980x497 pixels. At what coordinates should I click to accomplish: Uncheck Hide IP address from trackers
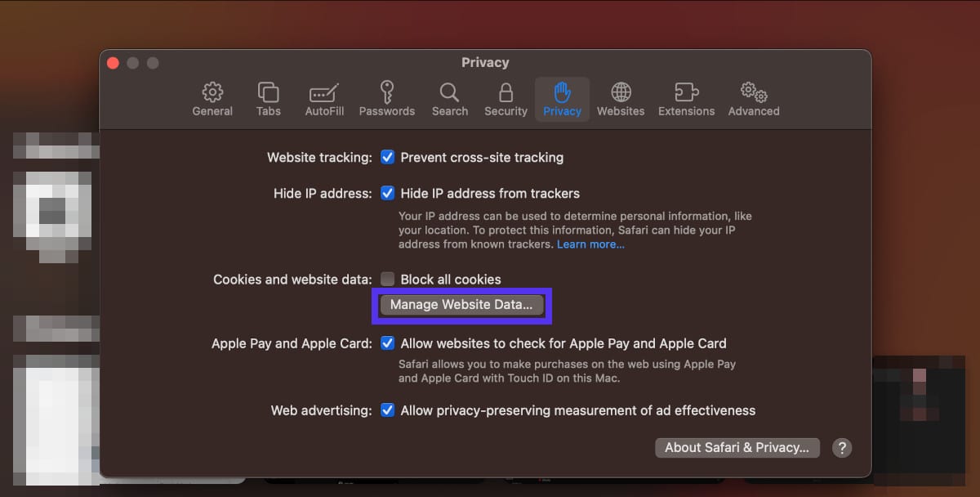tap(388, 194)
